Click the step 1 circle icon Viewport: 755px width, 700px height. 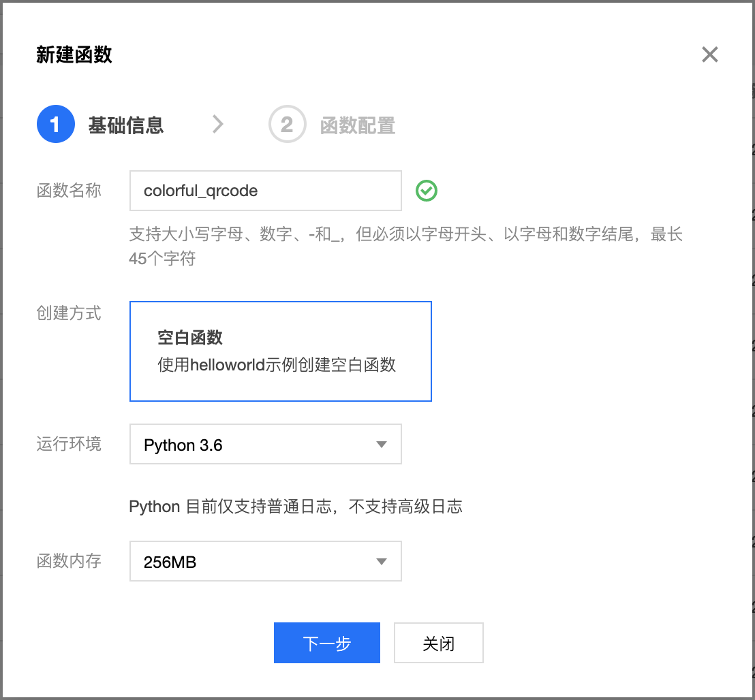tap(55, 124)
